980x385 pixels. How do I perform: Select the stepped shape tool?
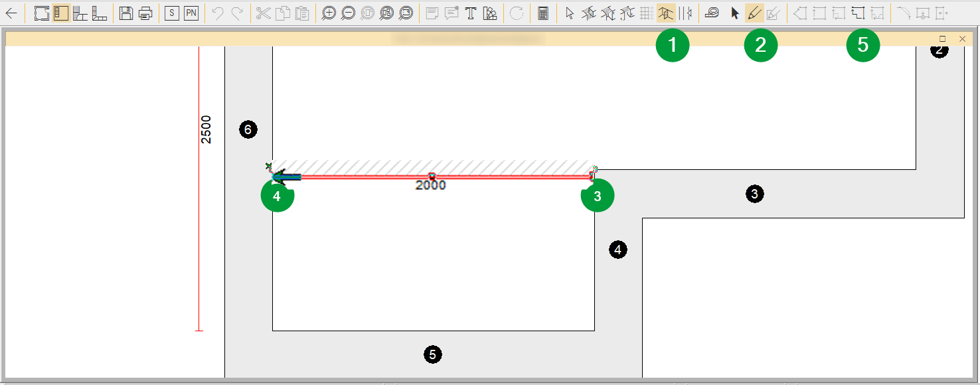coord(857,13)
